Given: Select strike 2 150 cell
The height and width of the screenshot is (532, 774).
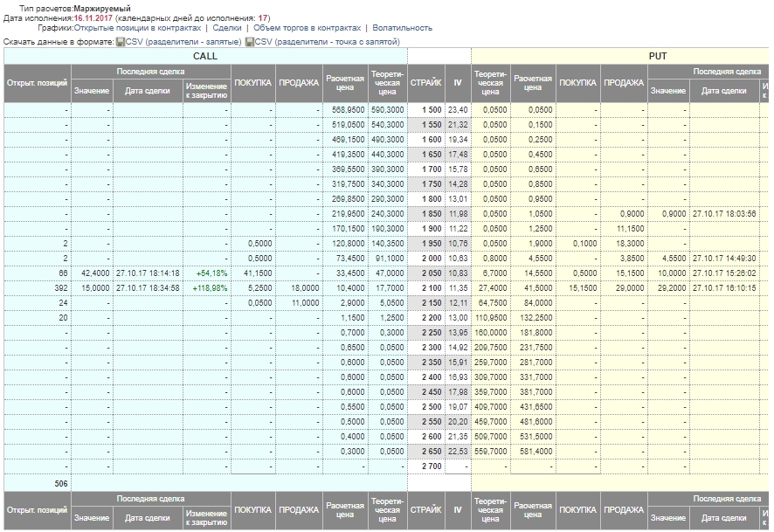Looking at the screenshot, I should [x=426, y=302].
